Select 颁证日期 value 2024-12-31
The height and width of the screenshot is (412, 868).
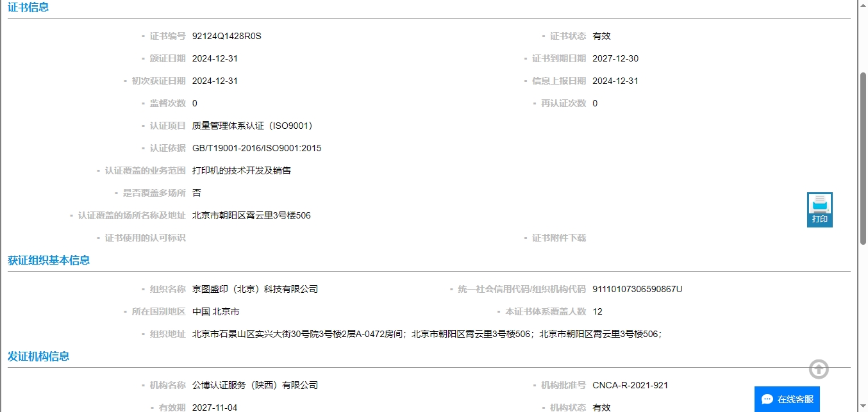coord(215,58)
